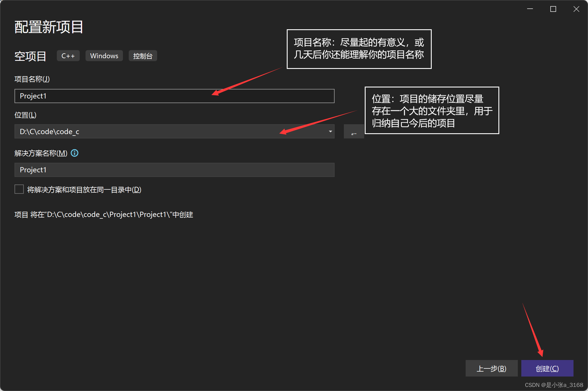588x391 pixels.
Task: Click the 上一步(B) back button
Action: 491,368
